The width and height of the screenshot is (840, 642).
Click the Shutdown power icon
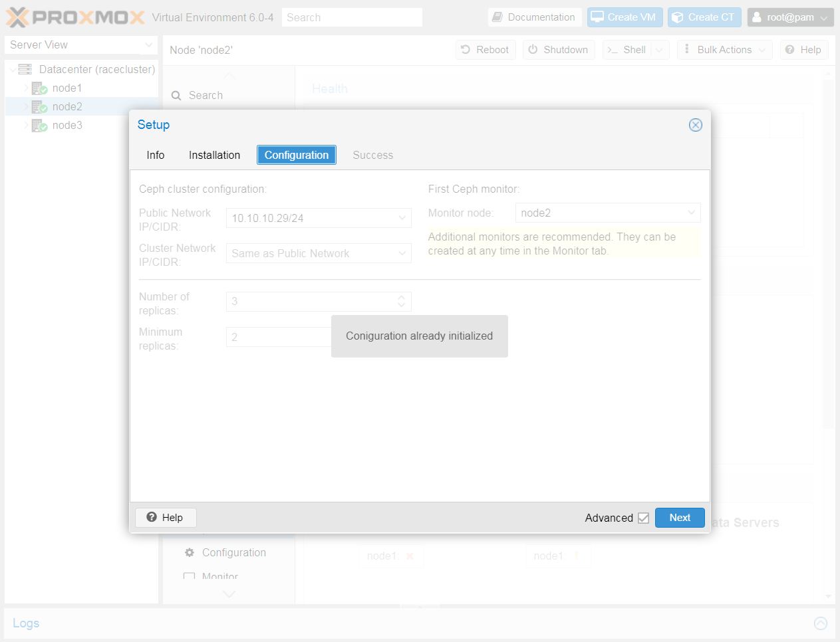click(533, 50)
